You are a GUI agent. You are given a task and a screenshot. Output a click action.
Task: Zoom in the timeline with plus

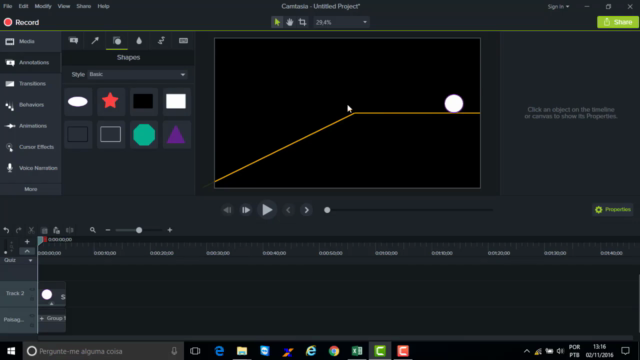[170, 230]
